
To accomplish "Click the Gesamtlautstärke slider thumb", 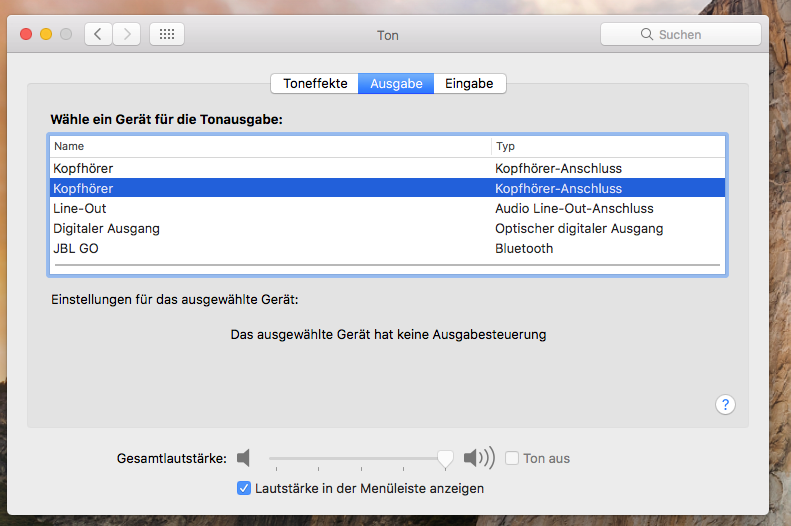I will tap(445, 457).
